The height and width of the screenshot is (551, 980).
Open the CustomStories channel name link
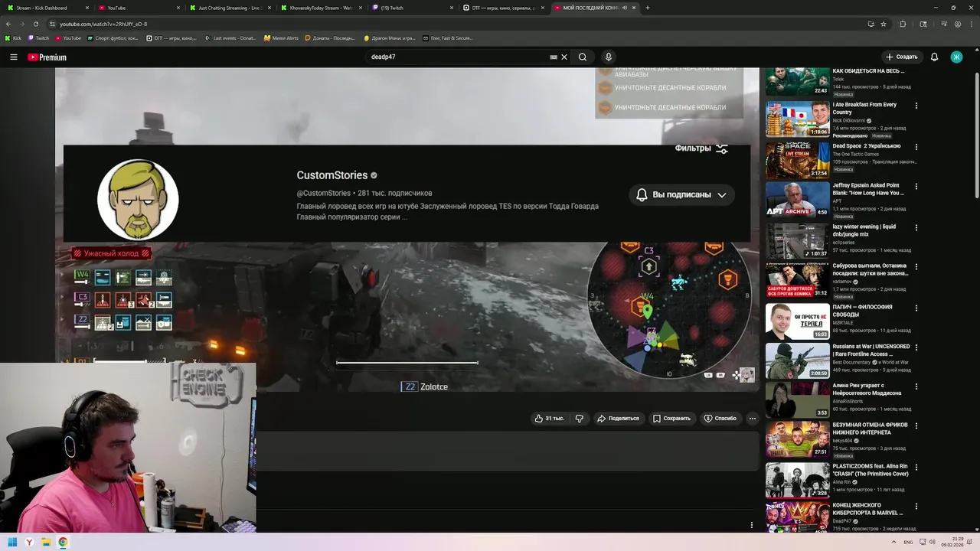pos(332,175)
